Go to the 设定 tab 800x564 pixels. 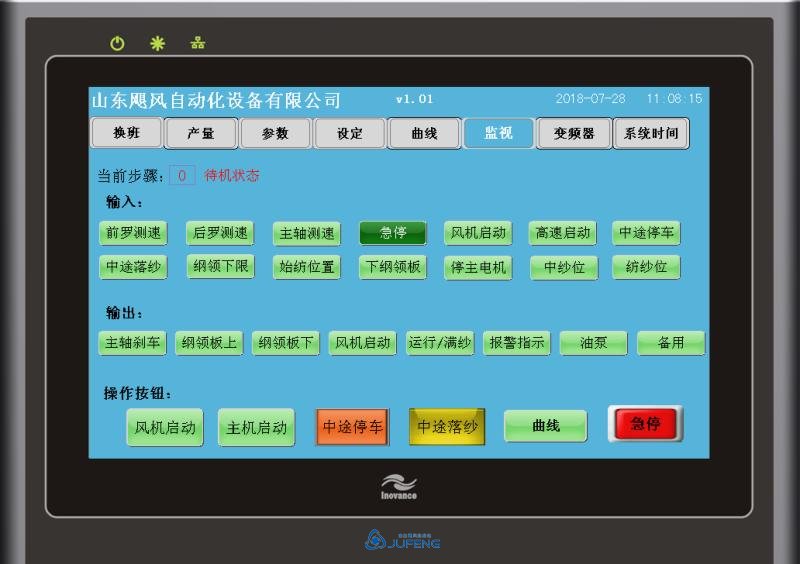[349, 133]
